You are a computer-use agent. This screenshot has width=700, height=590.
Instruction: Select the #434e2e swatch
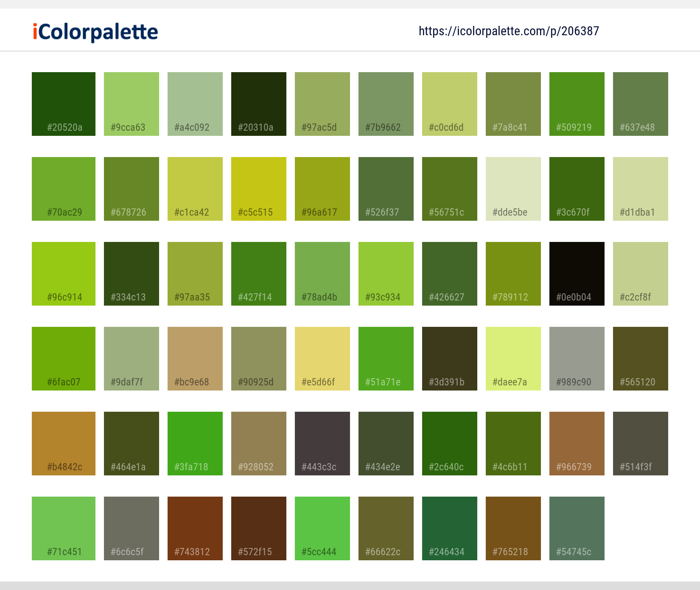click(386, 444)
